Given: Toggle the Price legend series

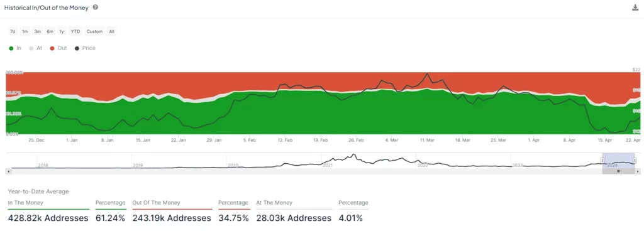Looking at the screenshot, I should click(x=85, y=48).
